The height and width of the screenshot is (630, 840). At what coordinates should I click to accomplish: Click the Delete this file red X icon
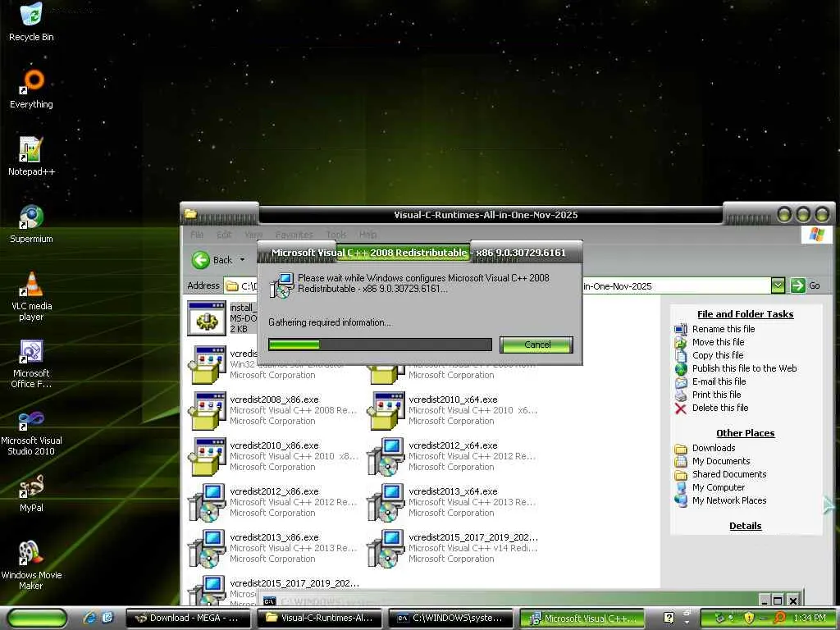680,409
